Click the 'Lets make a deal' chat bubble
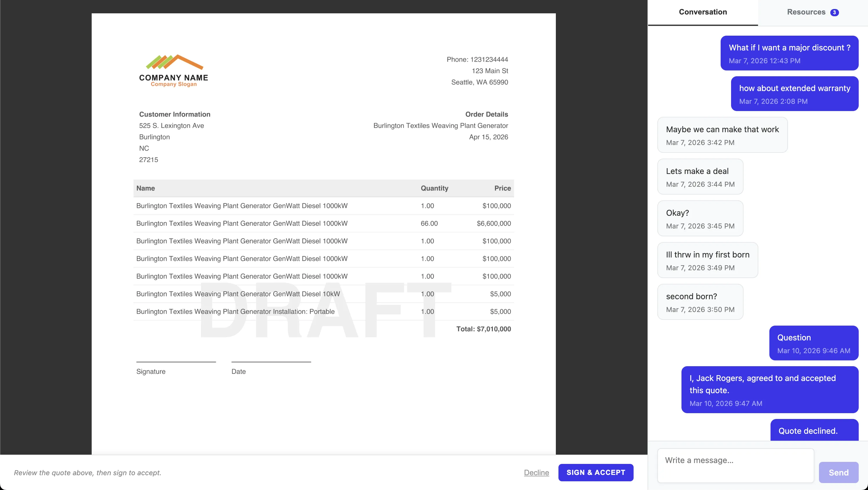Screen dimensions: 868x490 tap(700, 177)
